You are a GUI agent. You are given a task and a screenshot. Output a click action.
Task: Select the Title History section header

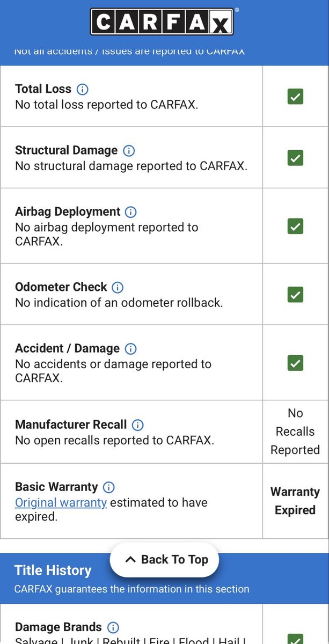tap(164, 579)
